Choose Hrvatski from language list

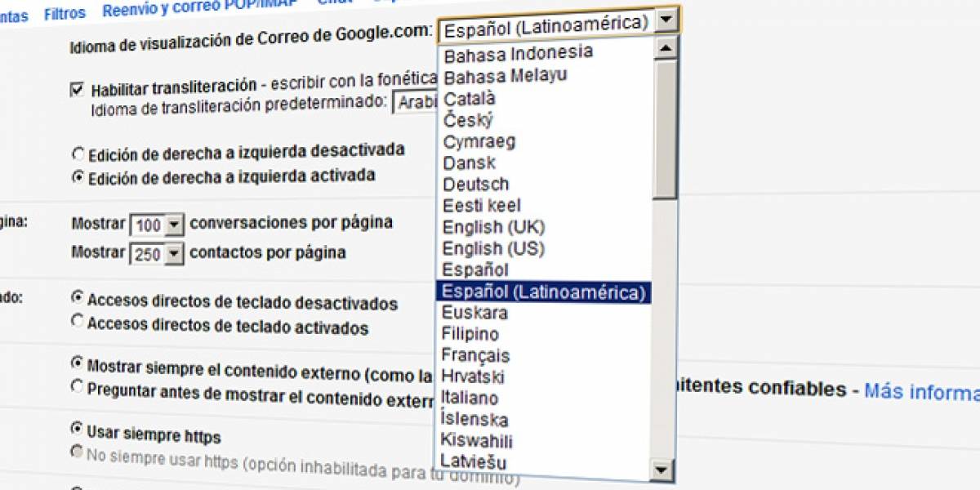point(473,376)
